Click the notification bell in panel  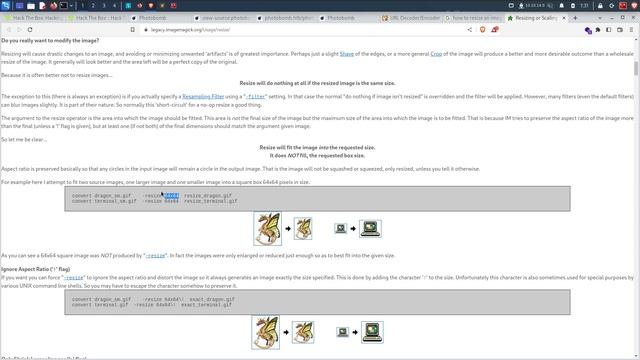[x=562, y=6]
